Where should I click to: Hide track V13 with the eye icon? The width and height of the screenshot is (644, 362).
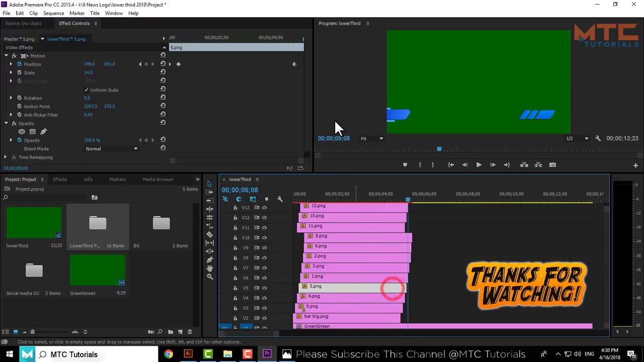[264, 207]
